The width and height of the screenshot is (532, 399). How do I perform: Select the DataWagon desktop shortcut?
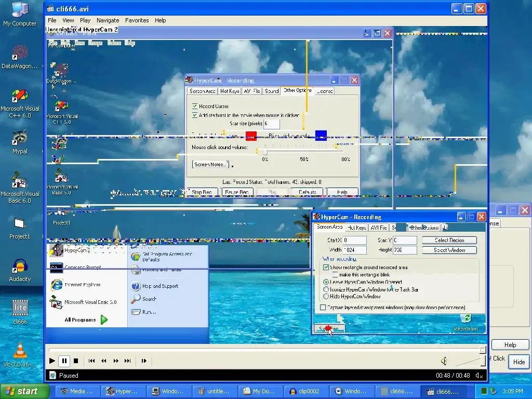[20, 57]
